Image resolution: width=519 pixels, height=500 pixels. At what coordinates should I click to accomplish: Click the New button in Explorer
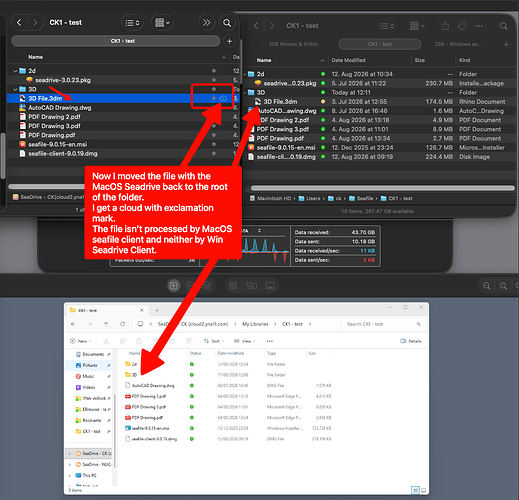point(80,341)
